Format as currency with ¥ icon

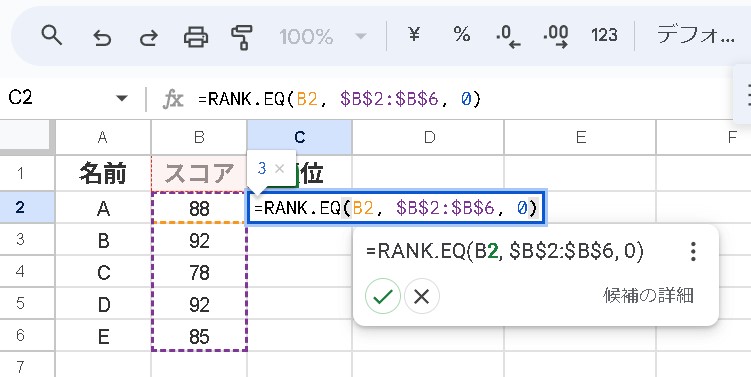coord(414,35)
